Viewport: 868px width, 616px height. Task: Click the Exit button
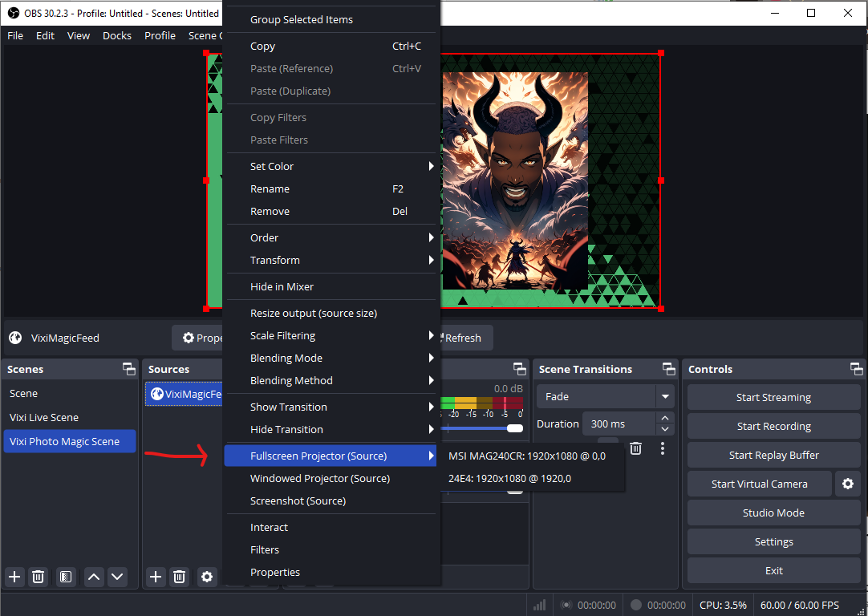773,570
